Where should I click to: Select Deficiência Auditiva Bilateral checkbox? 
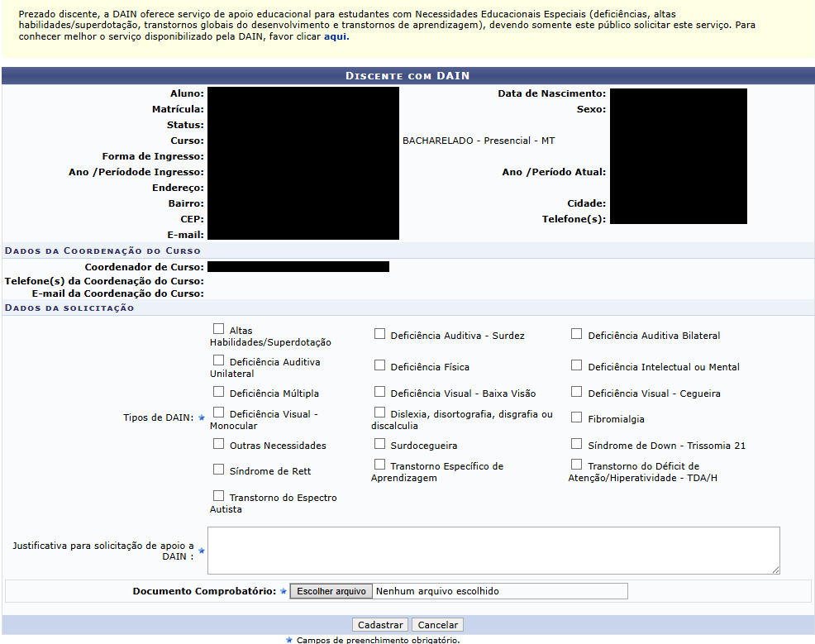(576, 334)
